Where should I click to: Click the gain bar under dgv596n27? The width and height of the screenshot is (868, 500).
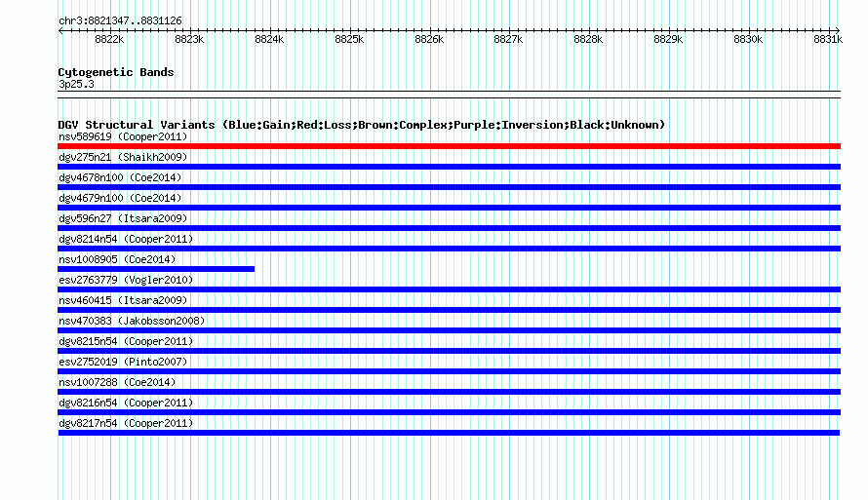(x=449, y=228)
